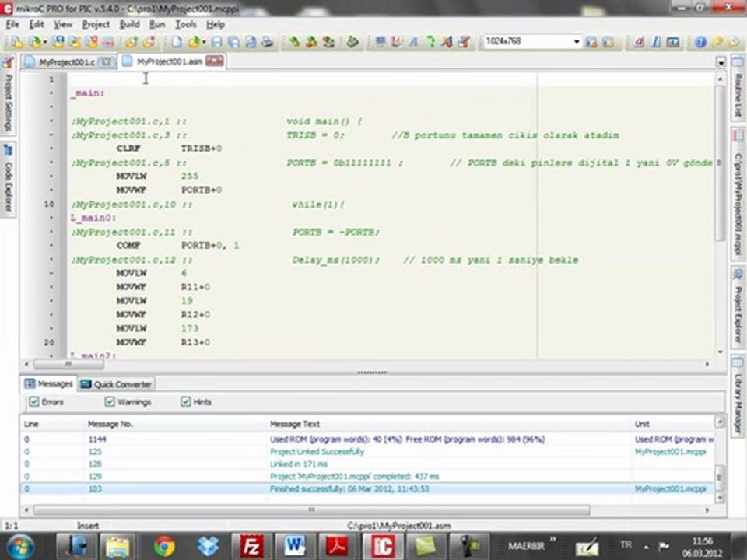
Task: Click the Message No. column header
Action: click(x=110, y=424)
